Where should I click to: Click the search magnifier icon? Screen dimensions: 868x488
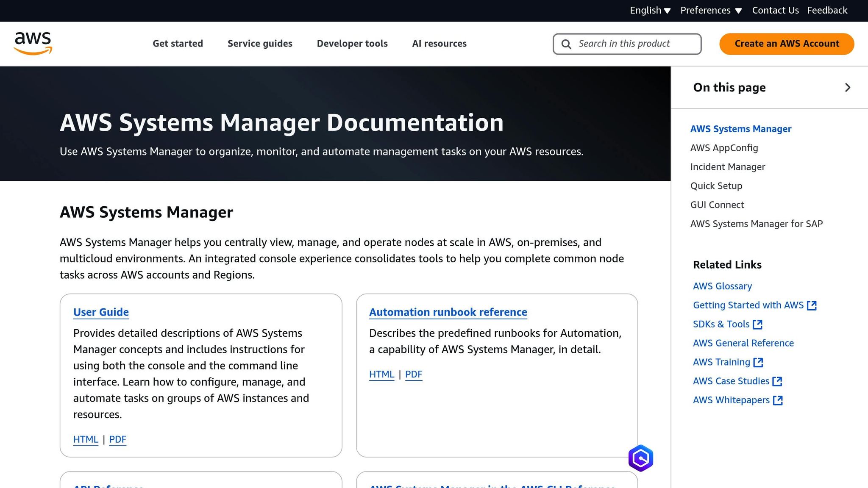[x=566, y=44]
